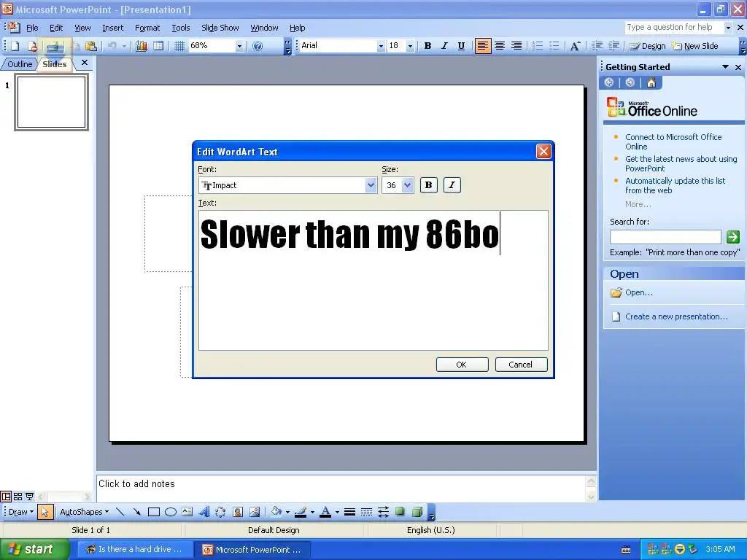The image size is (747, 560).
Task: Open Dash Style options
Action: click(x=366, y=512)
